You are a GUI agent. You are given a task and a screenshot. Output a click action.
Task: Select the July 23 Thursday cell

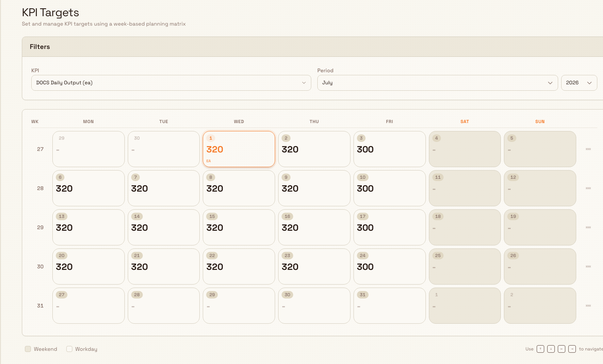click(x=314, y=267)
